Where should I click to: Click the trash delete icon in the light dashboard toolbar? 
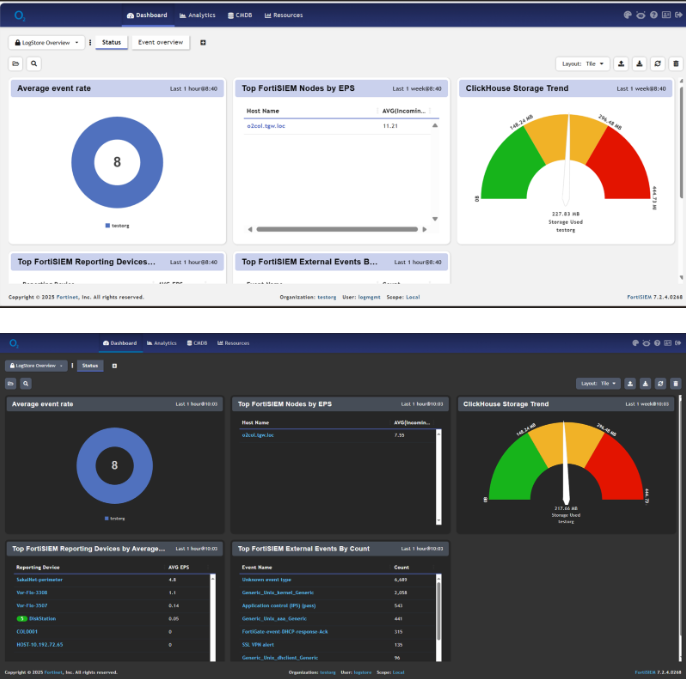tap(676, 64)
